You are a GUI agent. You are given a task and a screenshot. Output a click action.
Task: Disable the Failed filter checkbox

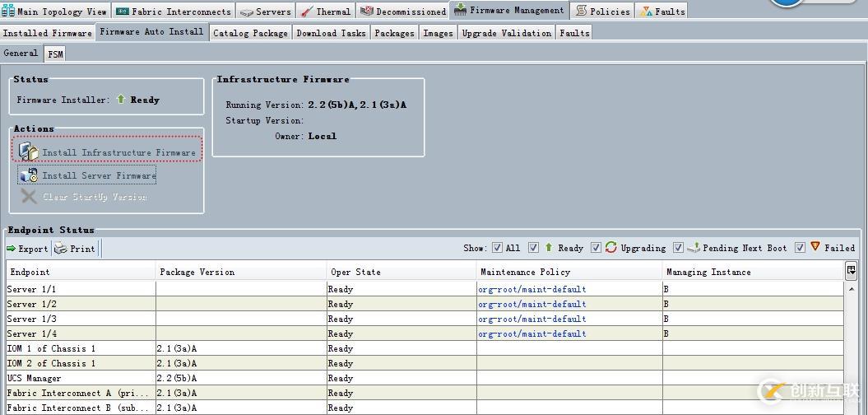tap(800, 248)
